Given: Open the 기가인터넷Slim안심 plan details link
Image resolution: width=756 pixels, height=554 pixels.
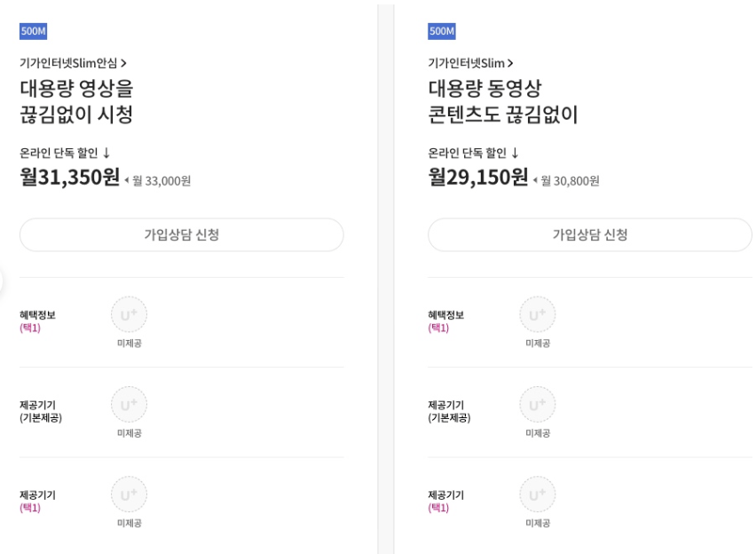Looking at the screenshot, I should (x=73, y=63).
